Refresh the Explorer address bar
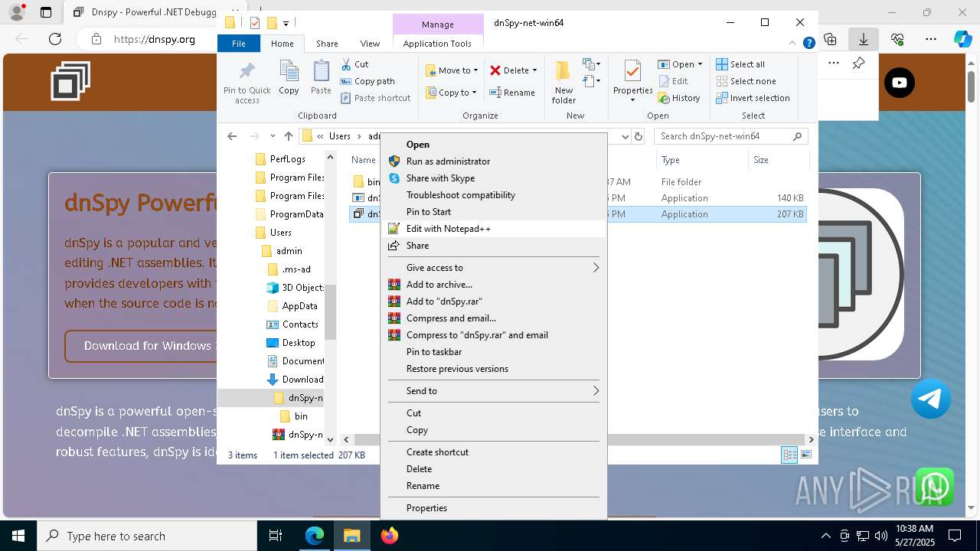Image resolution: width=980 pixels, height=551 pixels. (639, 136)
